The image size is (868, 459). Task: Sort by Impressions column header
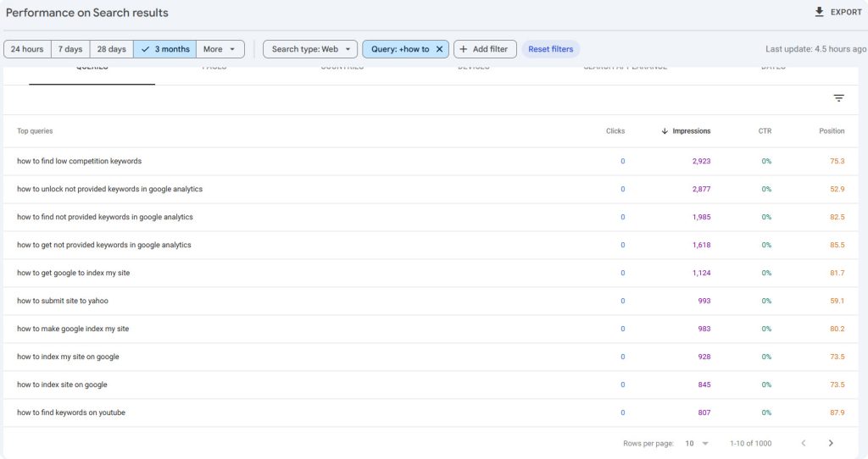(x=691, y=131)
